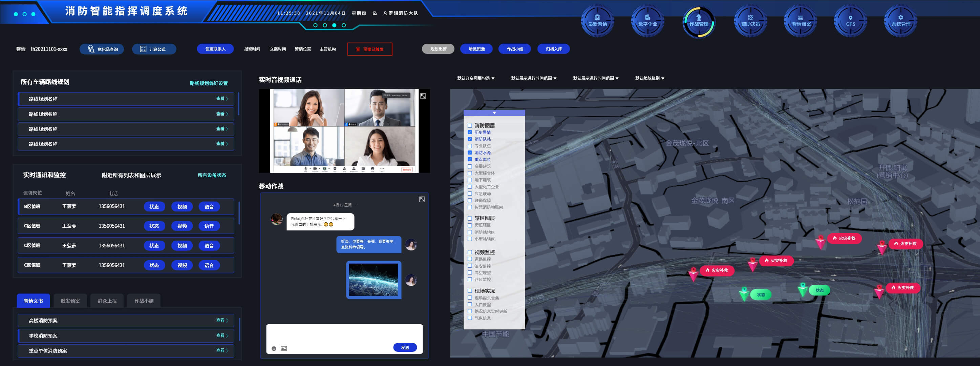
Task: Click the image attachment icon in chat input
Action: (284, 348)
